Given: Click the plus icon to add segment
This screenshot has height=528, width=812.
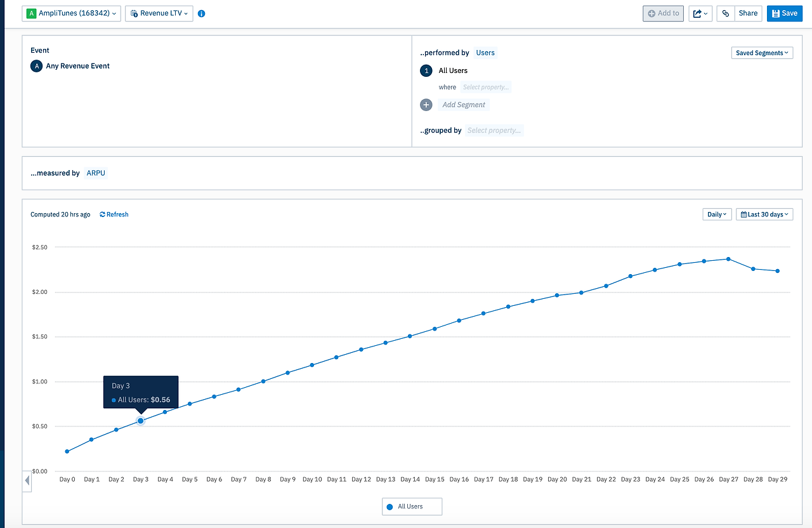Looking at the screenshot, I should 426,105.
